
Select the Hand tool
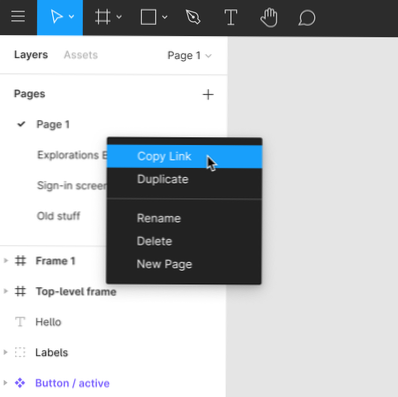coord(269,18)
